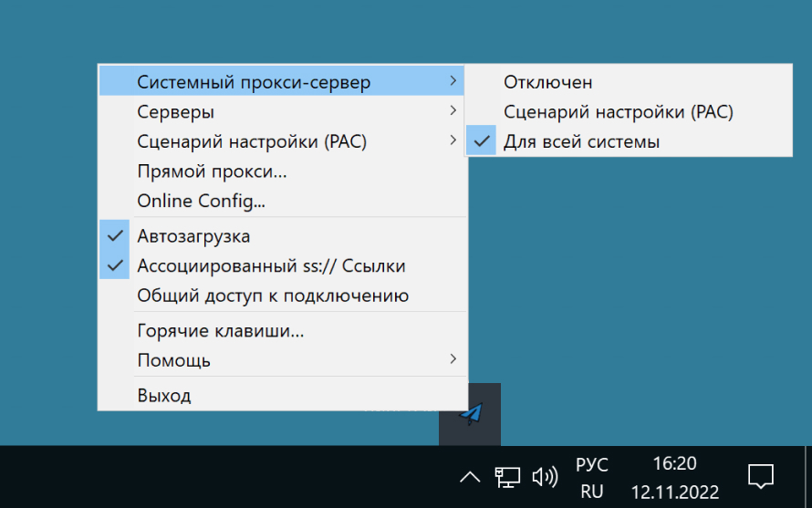Open the notification center icon
812x508 pixels.
coord(760,476)
